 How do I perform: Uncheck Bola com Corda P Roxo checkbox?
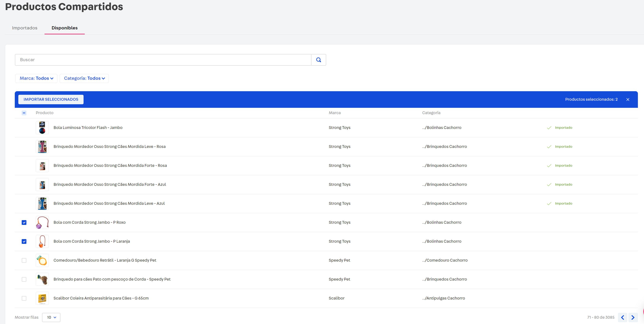tap(24, 222)
